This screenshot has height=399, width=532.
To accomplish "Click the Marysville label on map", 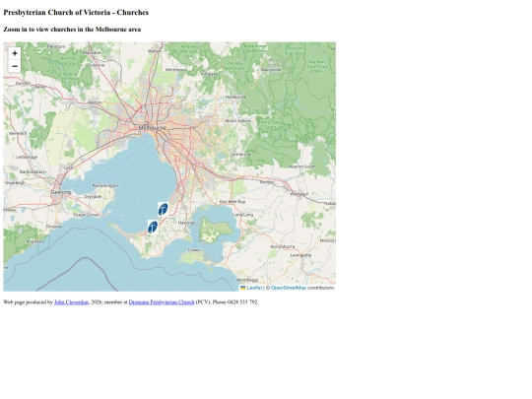I will 271,70.
